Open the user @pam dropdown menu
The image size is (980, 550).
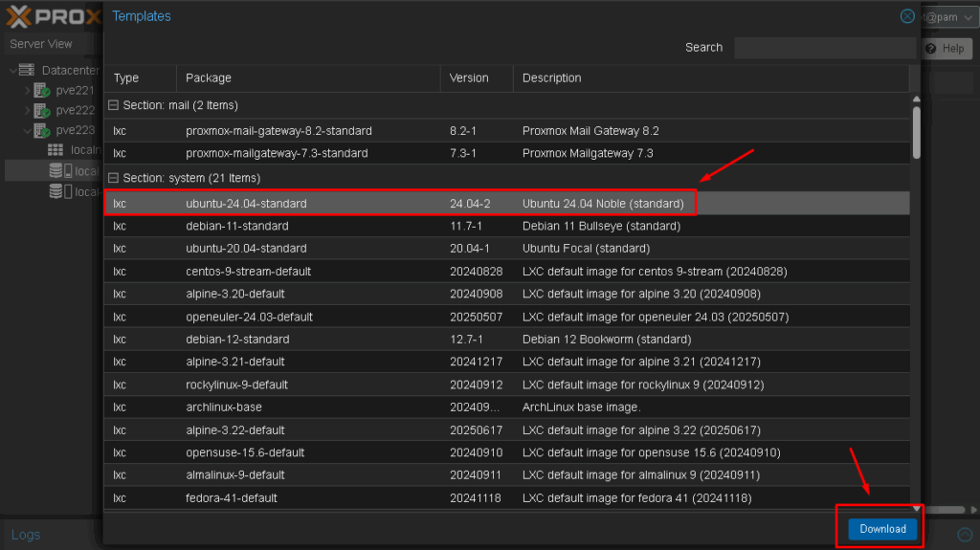tap(948, 17)
